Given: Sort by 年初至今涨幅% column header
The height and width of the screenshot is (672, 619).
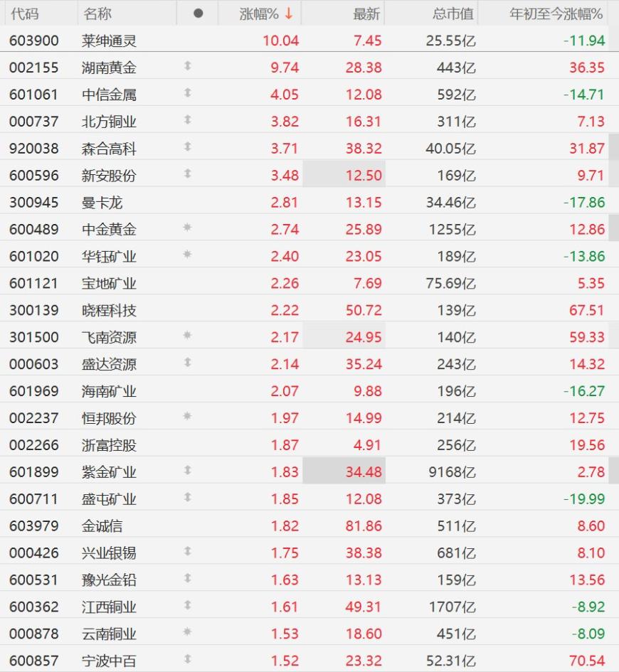Looking at the screenshot, I should (556, 14).
